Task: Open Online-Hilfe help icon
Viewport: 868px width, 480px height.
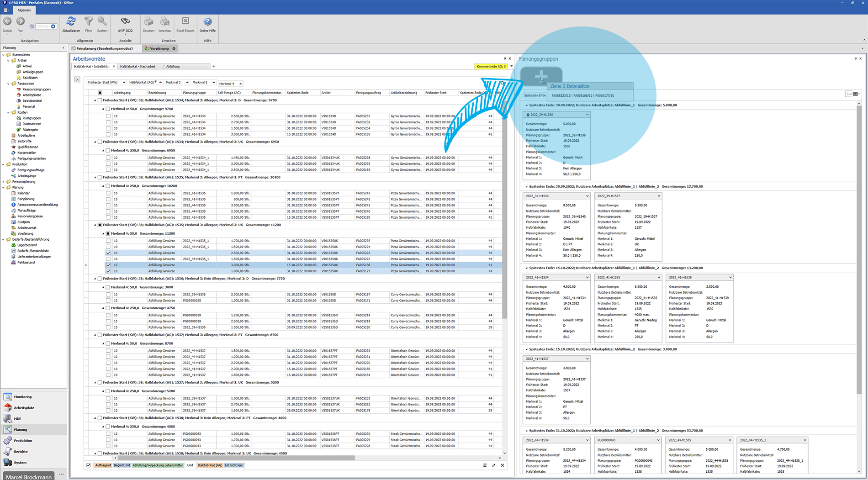Action: coord(207,21)
